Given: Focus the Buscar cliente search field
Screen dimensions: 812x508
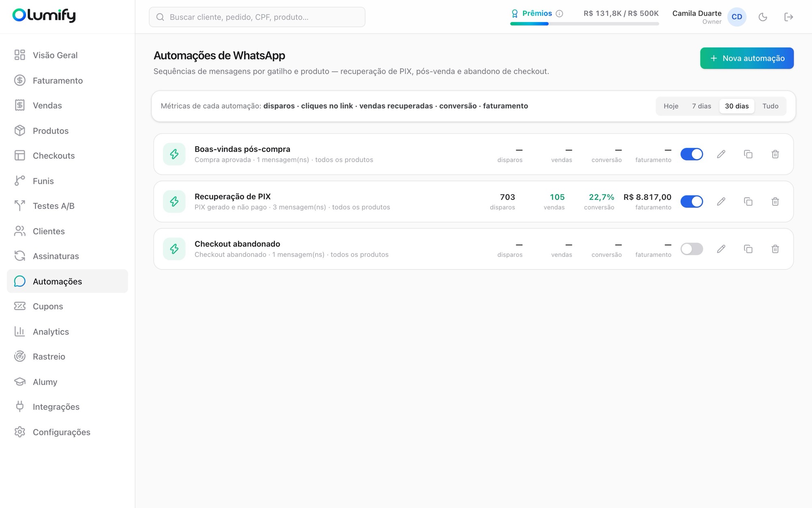Looking at the screenshot, I should pos(257,17).
